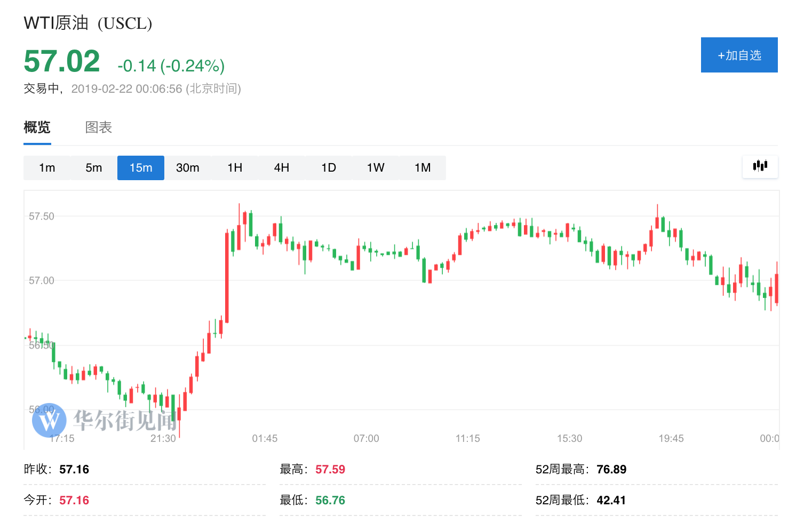Screen dimensions: 796x532
Task: Switch to the 图表 chart tab
Action: (x=99, y=127)
